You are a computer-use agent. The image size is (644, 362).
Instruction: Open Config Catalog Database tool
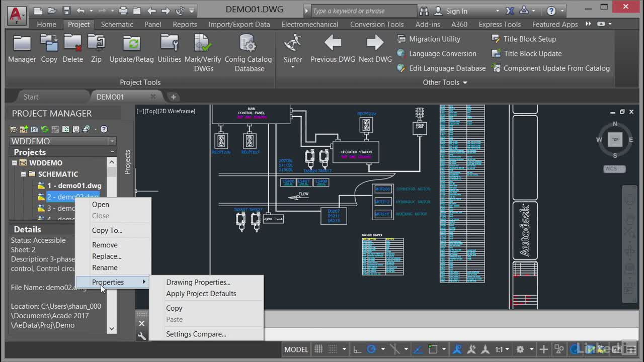click(248, 53)
